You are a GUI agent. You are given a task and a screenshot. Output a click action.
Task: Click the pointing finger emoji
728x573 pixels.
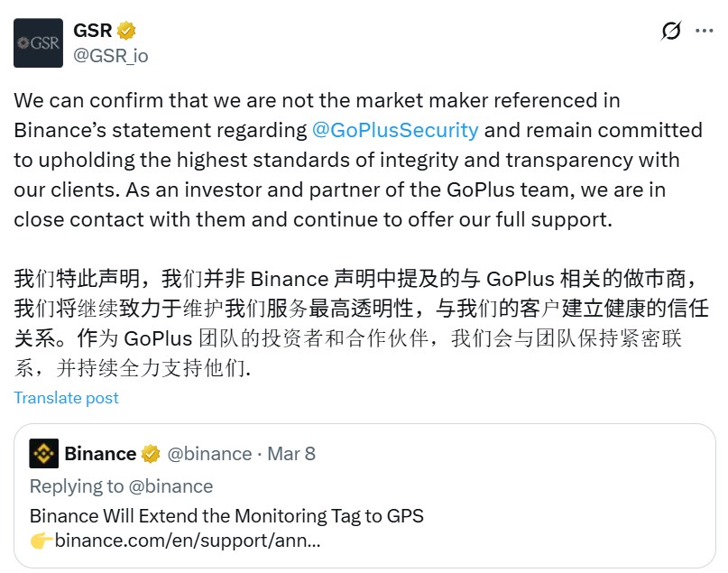[41, 541]
